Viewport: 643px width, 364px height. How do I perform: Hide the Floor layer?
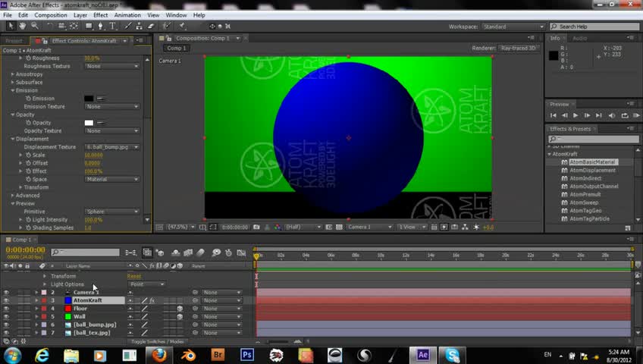click(6, 309)
